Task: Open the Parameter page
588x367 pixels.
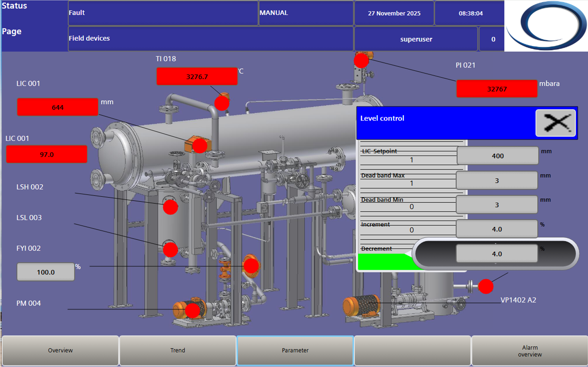Action: tap(295, 350)
